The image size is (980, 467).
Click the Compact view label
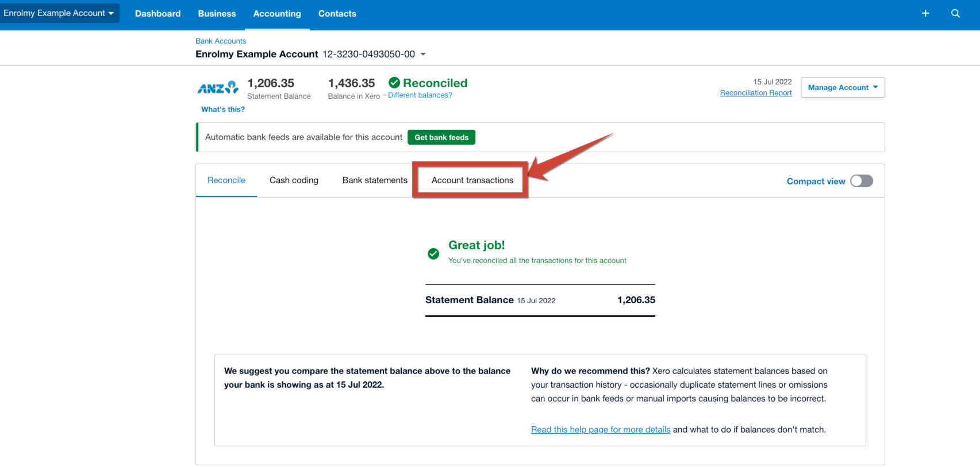[x=816, y=182]
